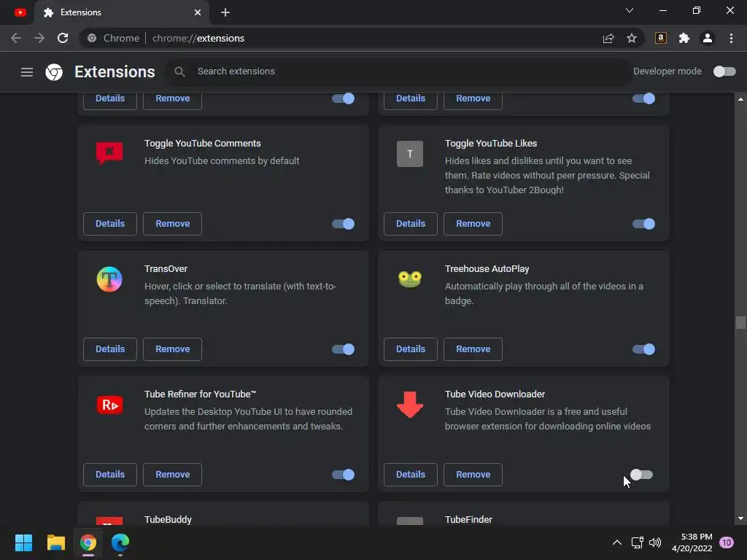Enable Developer mode toggle
Screen dimensions: 747x560
(724, 71)
